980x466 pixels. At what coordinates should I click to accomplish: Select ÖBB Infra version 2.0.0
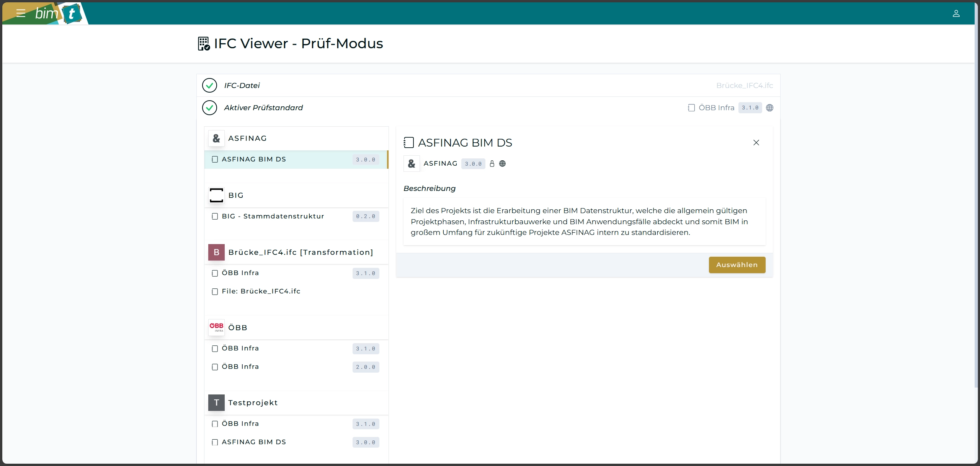point(240,367)
